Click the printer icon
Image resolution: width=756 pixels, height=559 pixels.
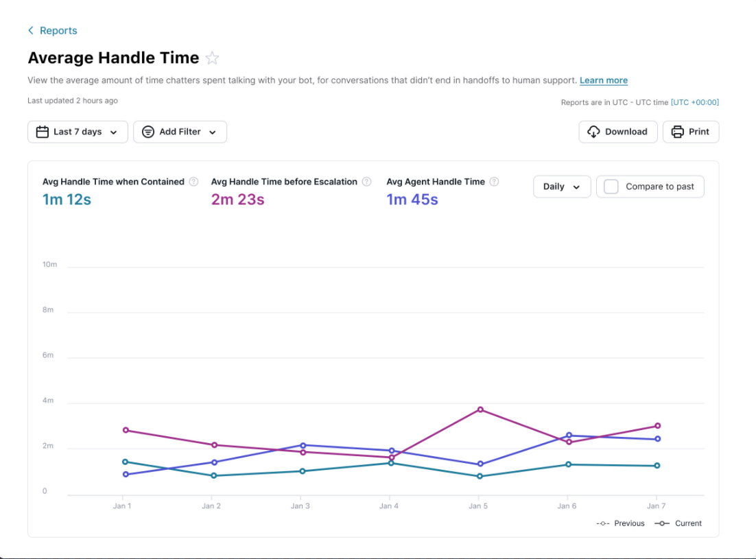(678, 132)
